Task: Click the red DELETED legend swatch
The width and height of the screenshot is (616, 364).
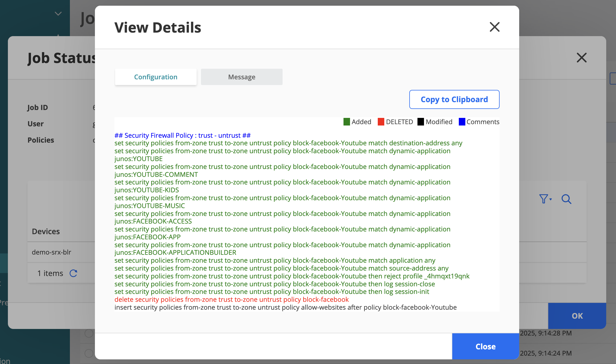Action: pyautogui.click(x=381, y=122)
